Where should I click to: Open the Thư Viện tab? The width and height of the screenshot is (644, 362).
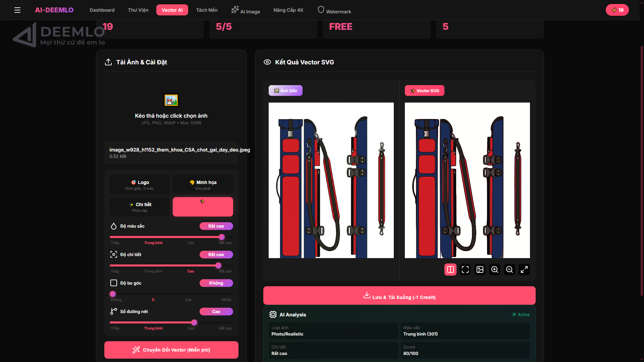click(x=138, y=10)
